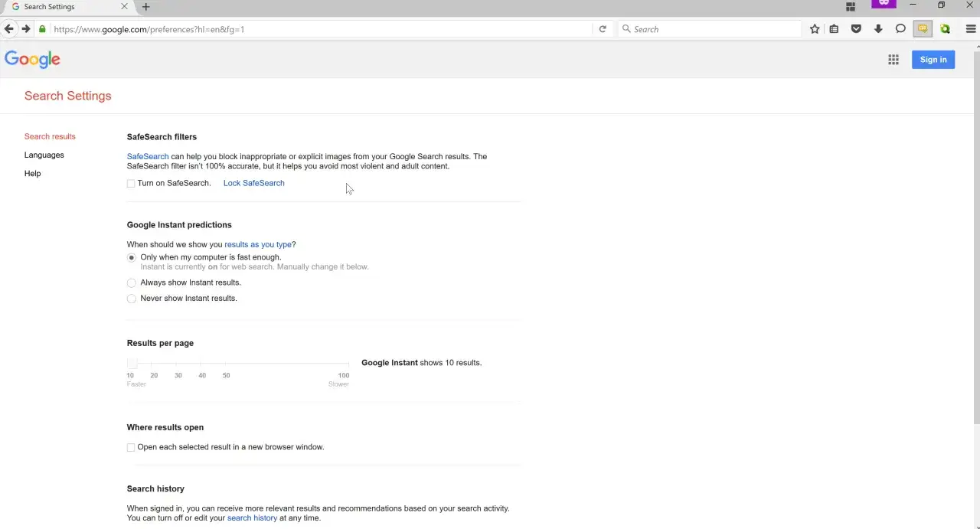Open Search results in the sidebar
The height and width of the screenshot is (529, 980).
(x=50, y=136)
